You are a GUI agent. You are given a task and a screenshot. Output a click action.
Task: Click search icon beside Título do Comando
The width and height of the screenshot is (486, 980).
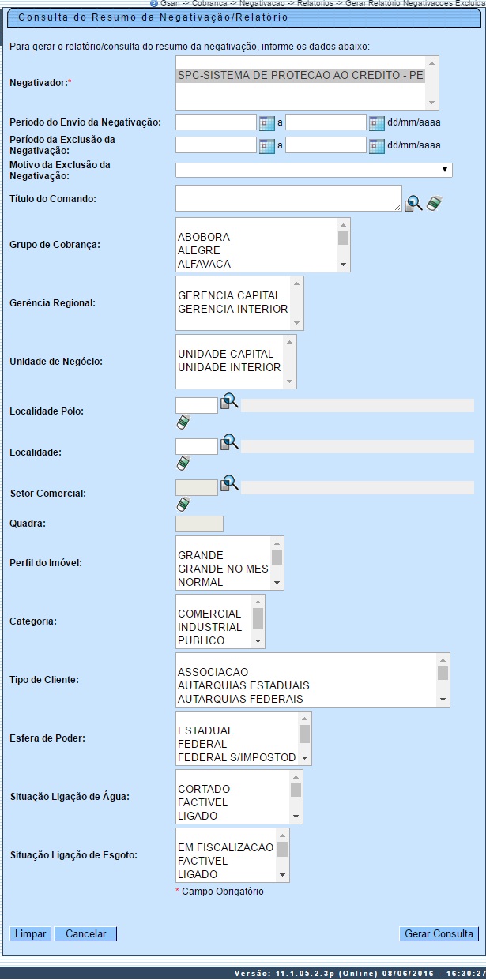pos(413,204)
